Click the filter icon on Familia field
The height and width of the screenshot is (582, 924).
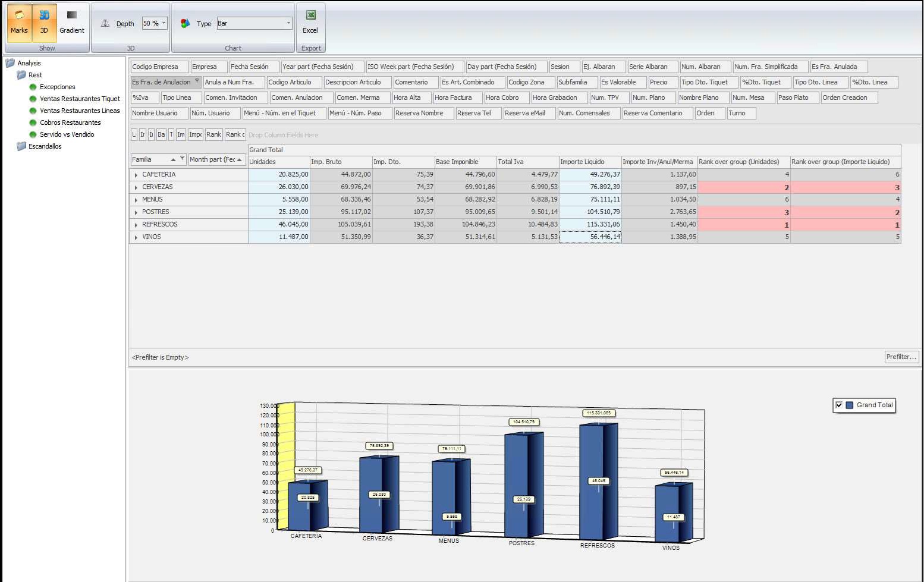tap(182, 159)
